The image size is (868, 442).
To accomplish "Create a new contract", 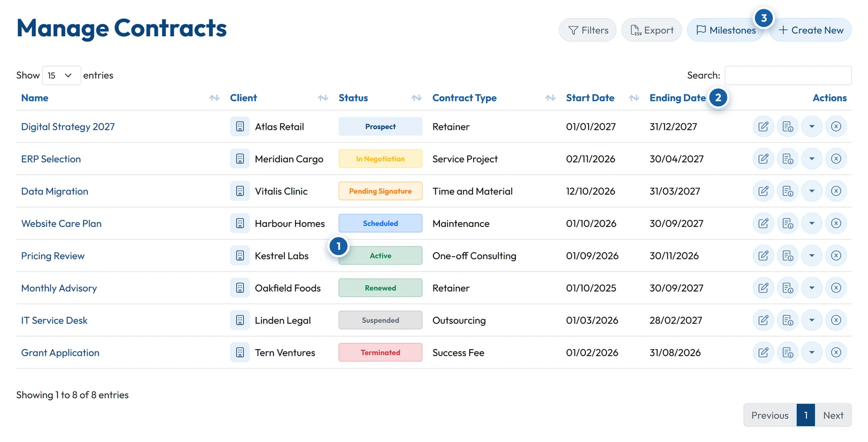I will [x=810, y=30].
